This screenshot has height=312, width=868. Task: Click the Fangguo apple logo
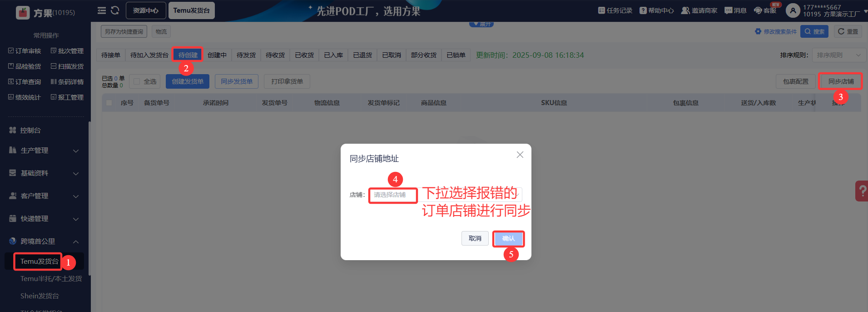pos(22,13)
